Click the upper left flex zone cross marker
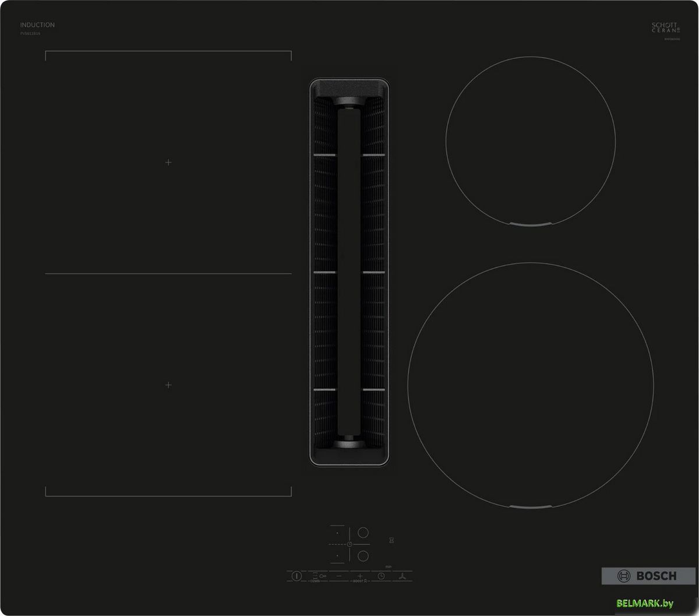The width and height of the screenshot is (699, 616). (x=168, y=162)
